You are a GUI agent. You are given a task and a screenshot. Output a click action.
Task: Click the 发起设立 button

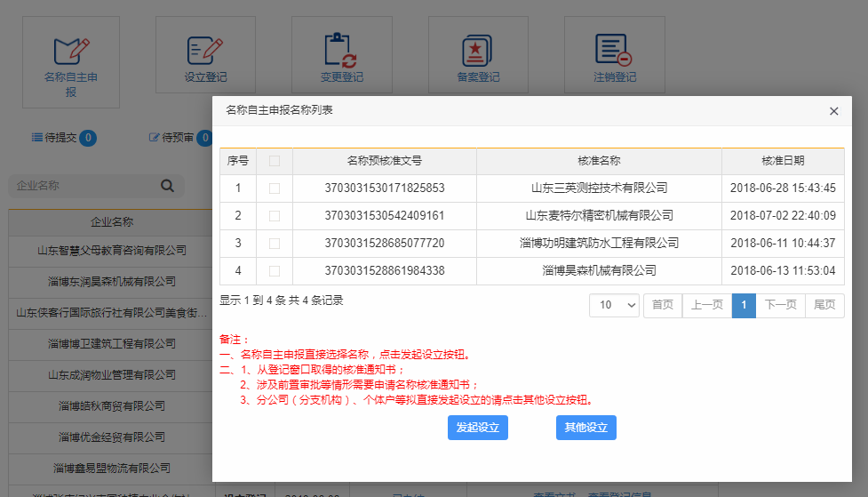[x=478, y=428]
